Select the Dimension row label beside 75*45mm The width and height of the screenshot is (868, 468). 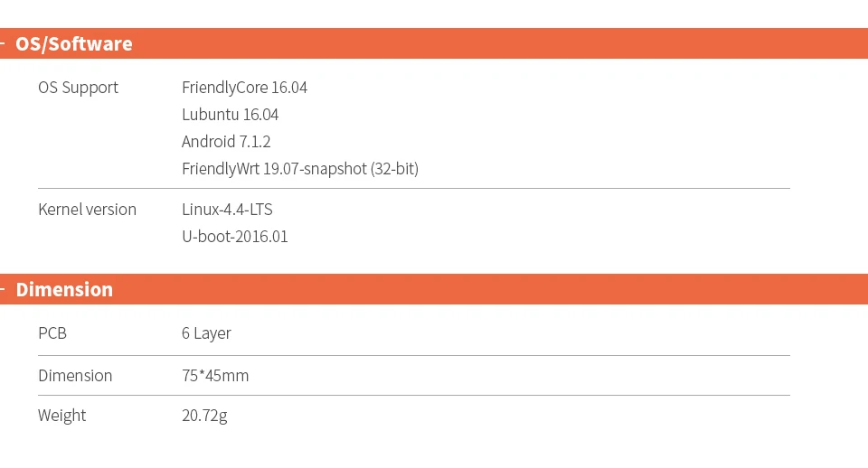[75, 376]
